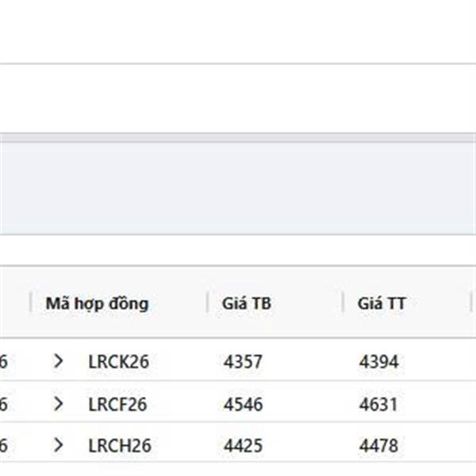Viewport: 476px width, 476px height.
Task: Click the Giá TB value 4425
Action: point(243,447)
